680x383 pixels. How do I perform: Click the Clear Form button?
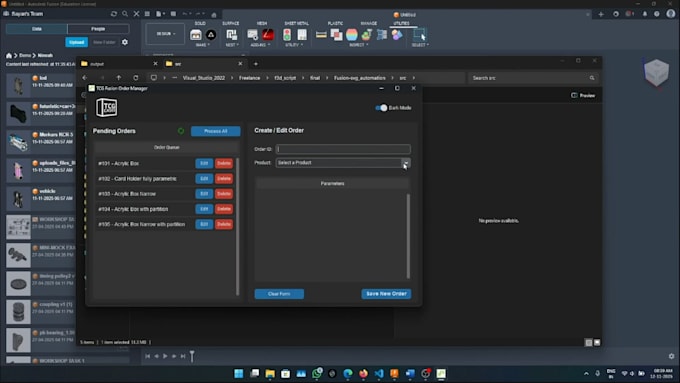(279, 294)
